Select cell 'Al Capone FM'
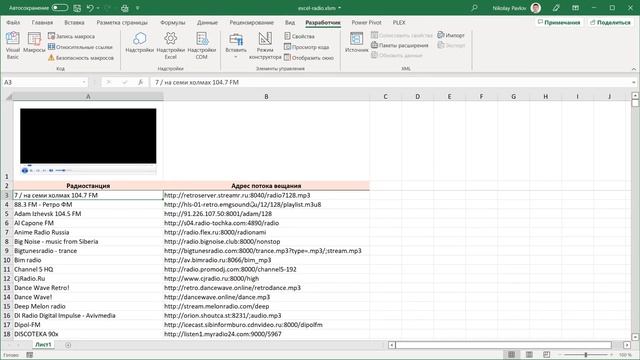Screen dimensions: 640x360 88,223
